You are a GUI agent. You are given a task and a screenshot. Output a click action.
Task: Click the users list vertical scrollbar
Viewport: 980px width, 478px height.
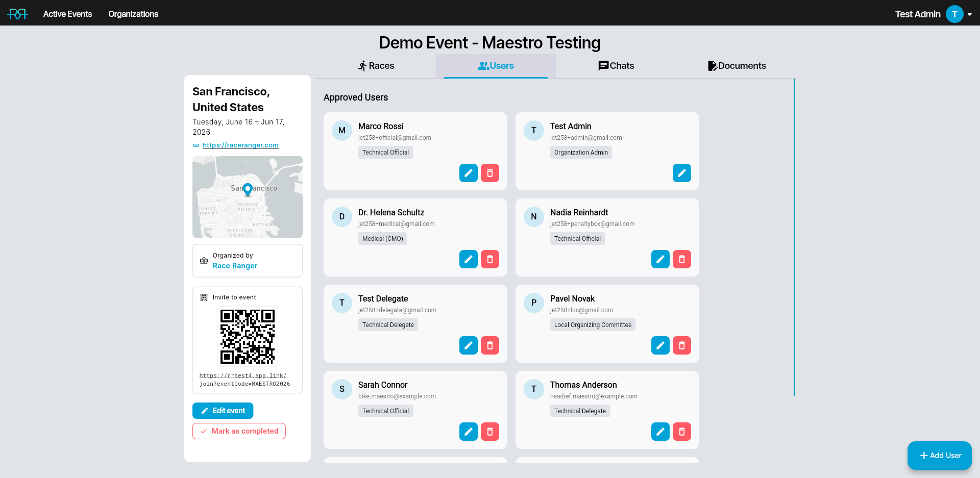click(794, 237)
